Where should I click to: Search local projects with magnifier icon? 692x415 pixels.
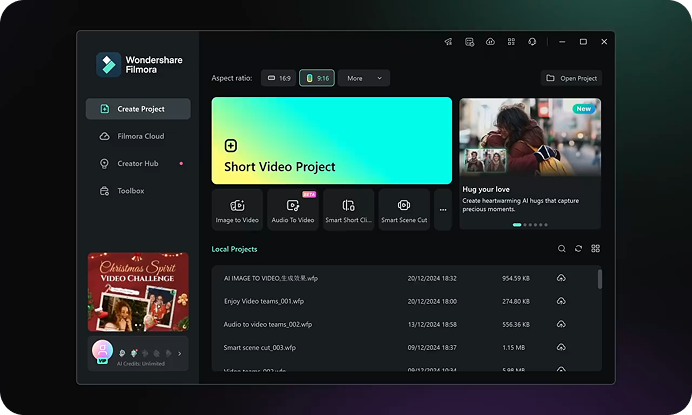561,249
